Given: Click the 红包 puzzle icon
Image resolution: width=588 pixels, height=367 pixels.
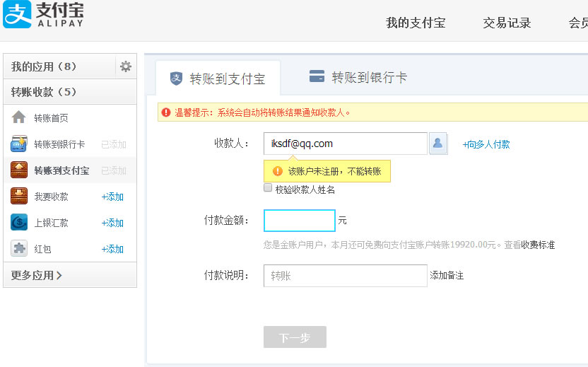Looking at the screenshot, I should 19,249.
